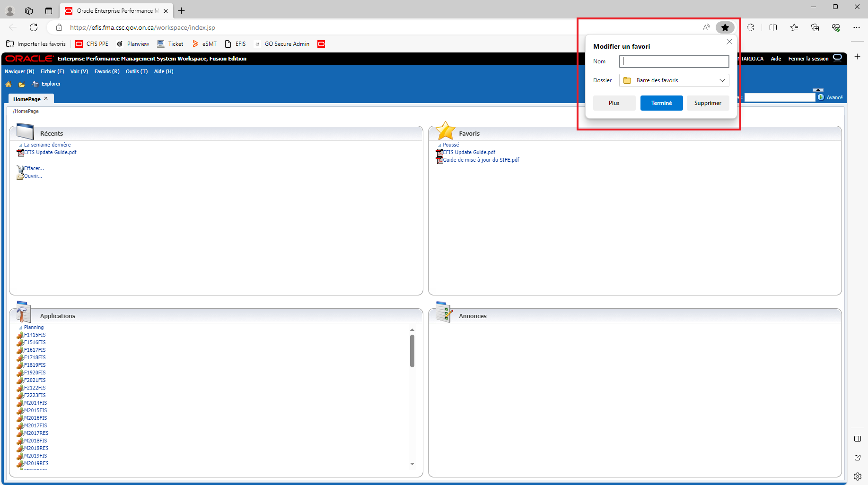Open the F1415FIS planning application
Viewport: 868px width, 485px height.
[35, 335]
